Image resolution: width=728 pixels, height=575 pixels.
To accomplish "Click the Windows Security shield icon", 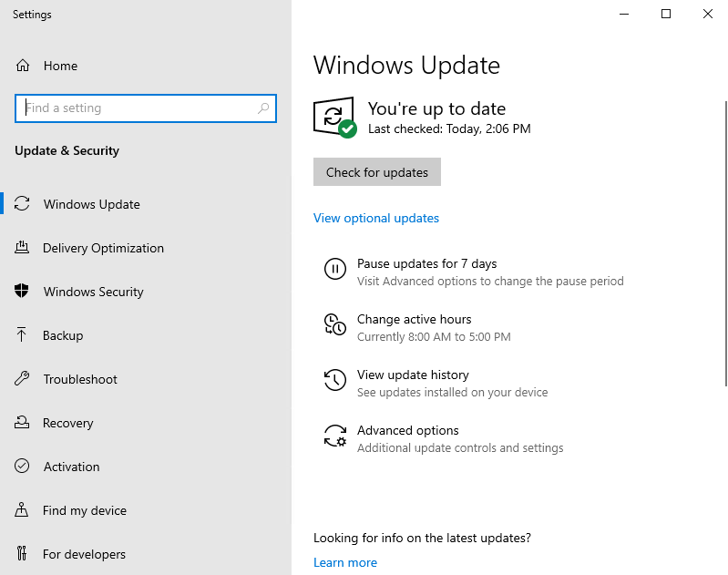I will coord(21,291).
